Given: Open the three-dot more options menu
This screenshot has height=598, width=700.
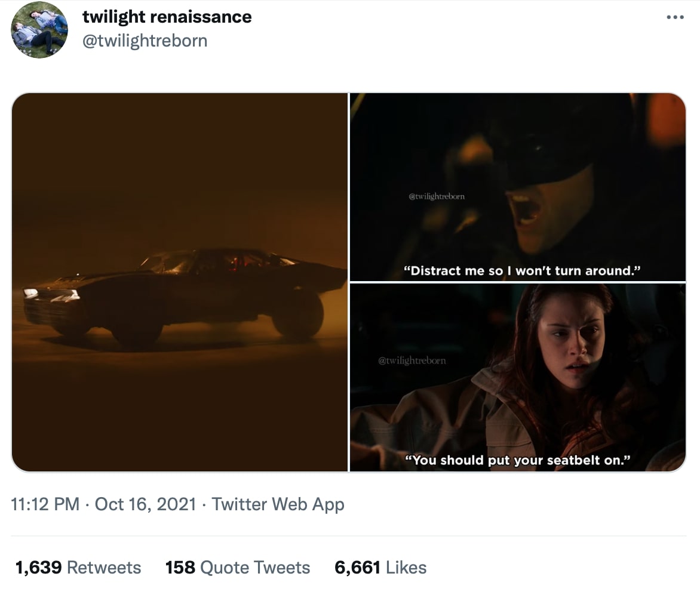Looking at the screenshot, I should point(675,17).
